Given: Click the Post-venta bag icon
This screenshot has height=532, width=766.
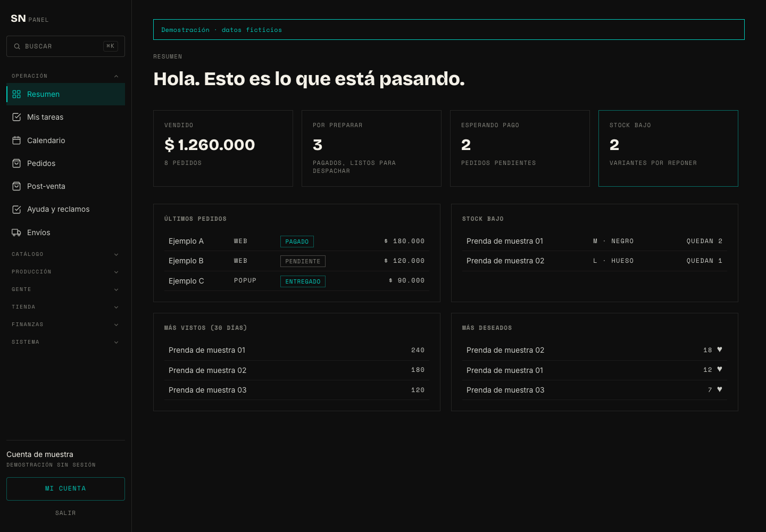Looking at the screenshot, I should (x=16, y=186).
